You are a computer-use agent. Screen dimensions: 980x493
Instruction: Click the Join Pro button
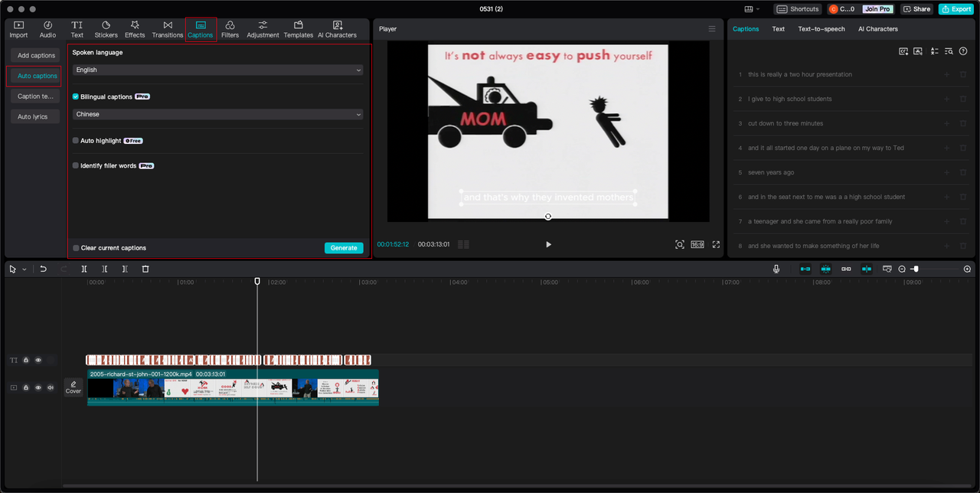pyautogui.click(x=877, y=9)
